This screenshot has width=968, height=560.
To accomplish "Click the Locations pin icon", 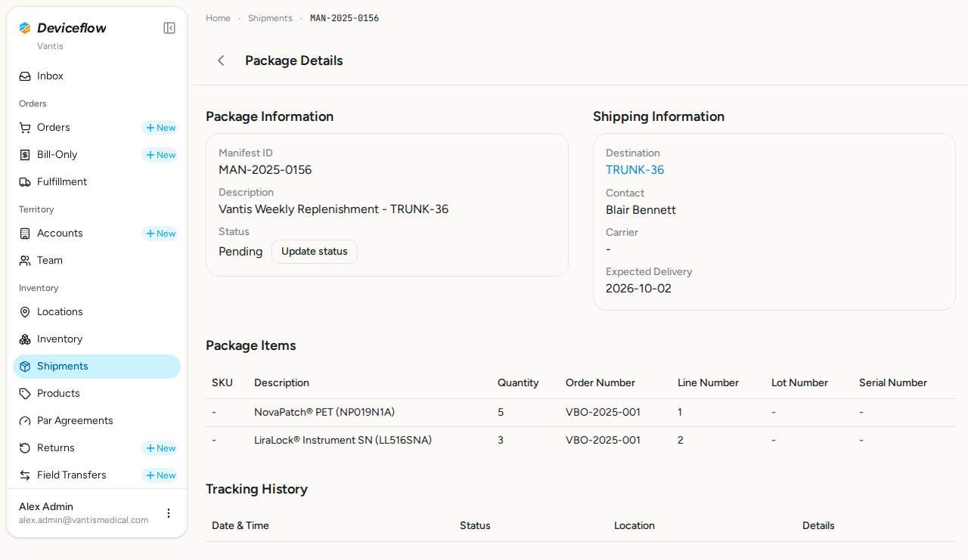I will (x=25, y=312).
